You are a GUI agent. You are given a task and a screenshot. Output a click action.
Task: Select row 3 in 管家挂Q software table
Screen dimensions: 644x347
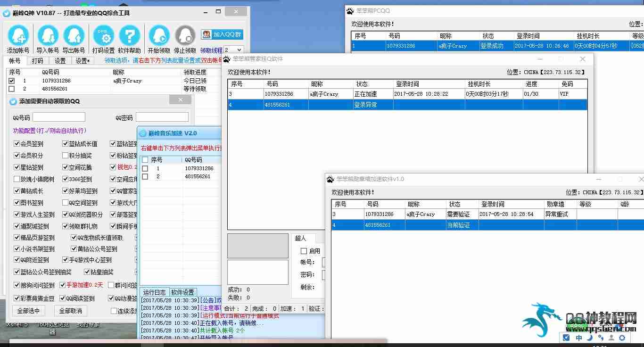[407, 94]
